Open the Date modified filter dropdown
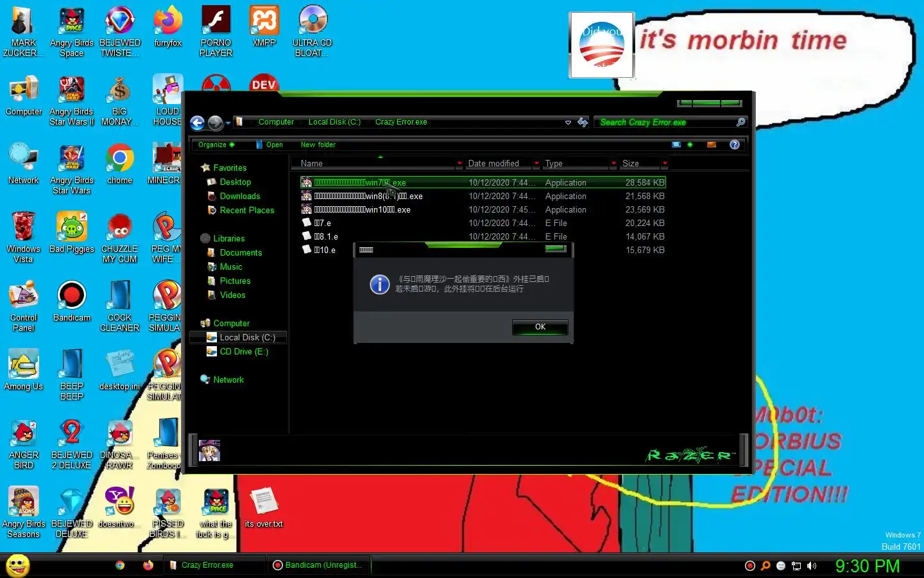Screen dimensions: 924x578 point(536,164)
